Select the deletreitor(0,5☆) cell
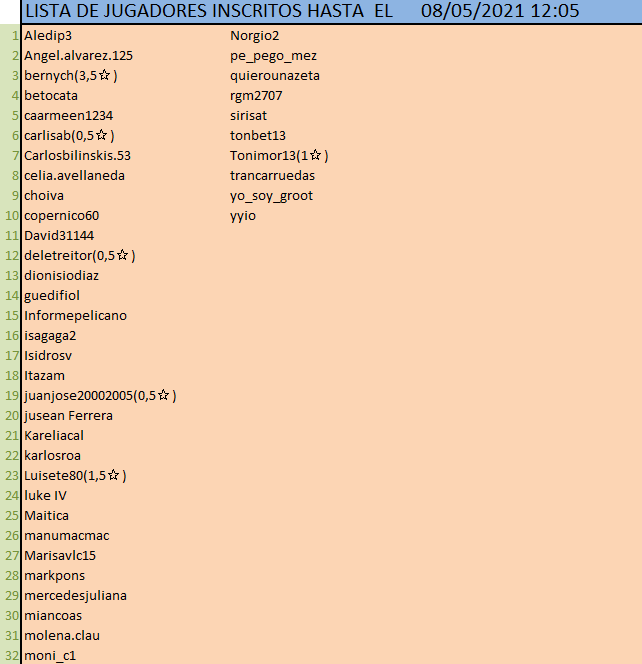 79,256
